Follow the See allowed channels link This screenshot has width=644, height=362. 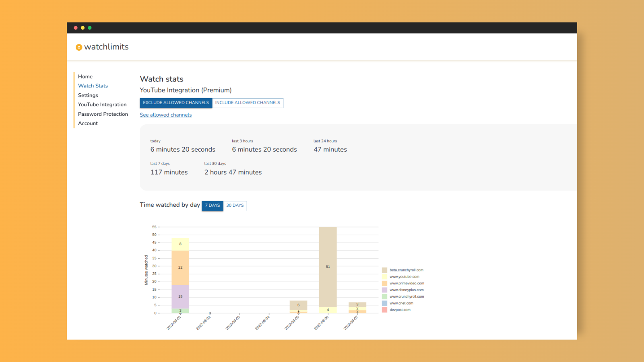point(166,115)
